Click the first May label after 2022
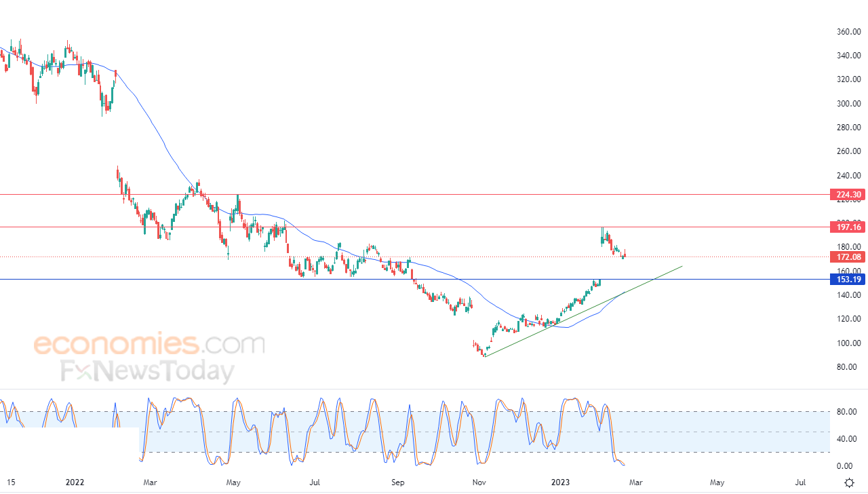 [x=233, y=483]
